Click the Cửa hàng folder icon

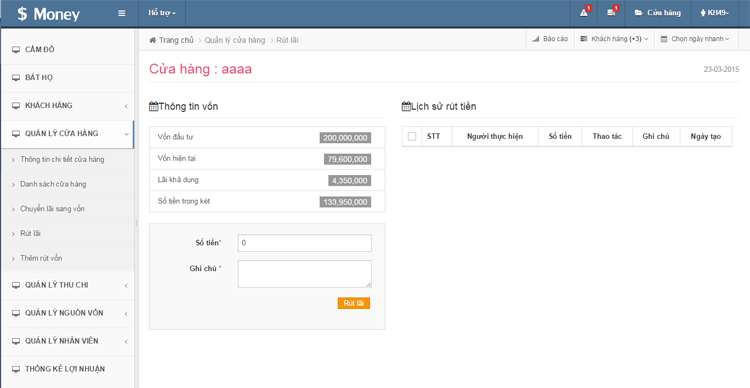point(639,13)
